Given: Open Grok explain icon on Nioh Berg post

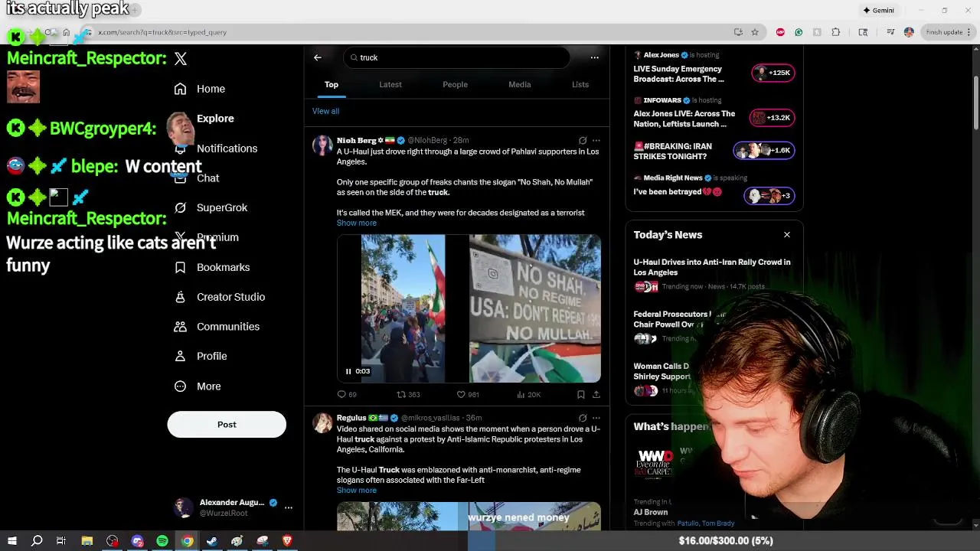Looking at the screenshot, I should (583, 141).
